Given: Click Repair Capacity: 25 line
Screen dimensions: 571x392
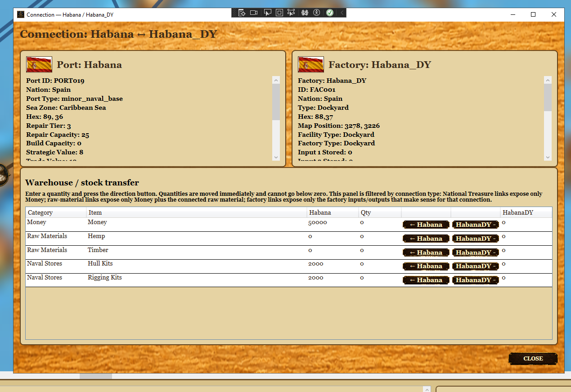Looking at the screenshot, I should [x=58, y=135].
